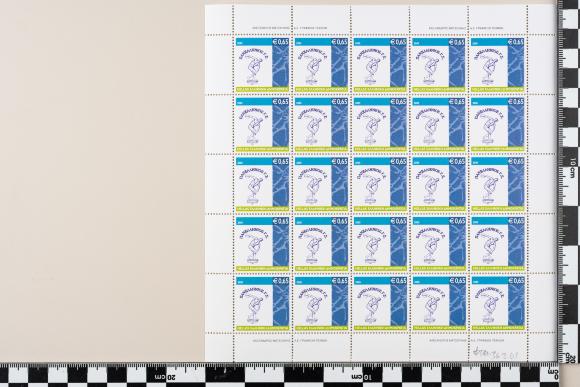Select the top-right corner stamp
Screen dimensions: 580x387
tap(498, 64)
